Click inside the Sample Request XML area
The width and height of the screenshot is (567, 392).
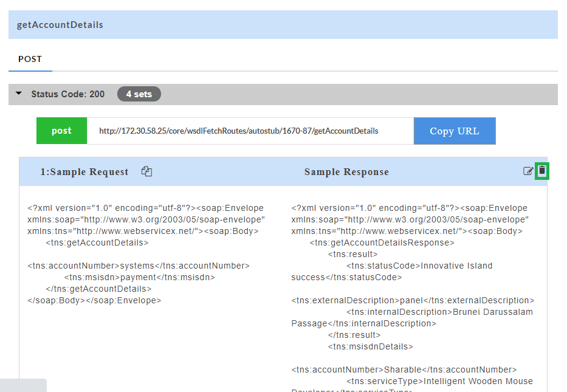tap(146, 255)
